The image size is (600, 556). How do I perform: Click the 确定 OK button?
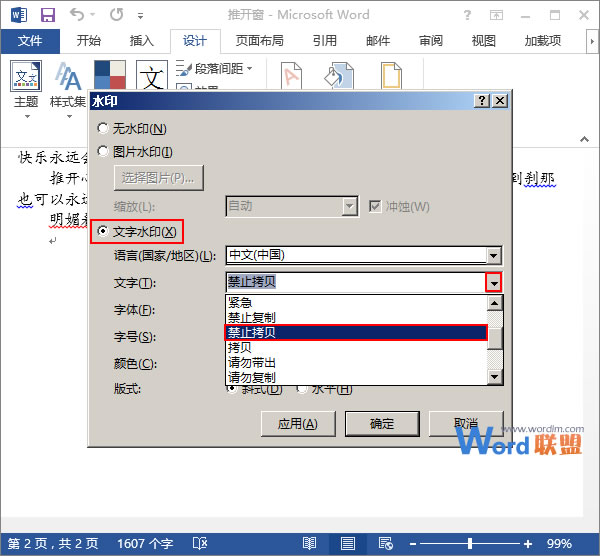[x=382, y=424]
